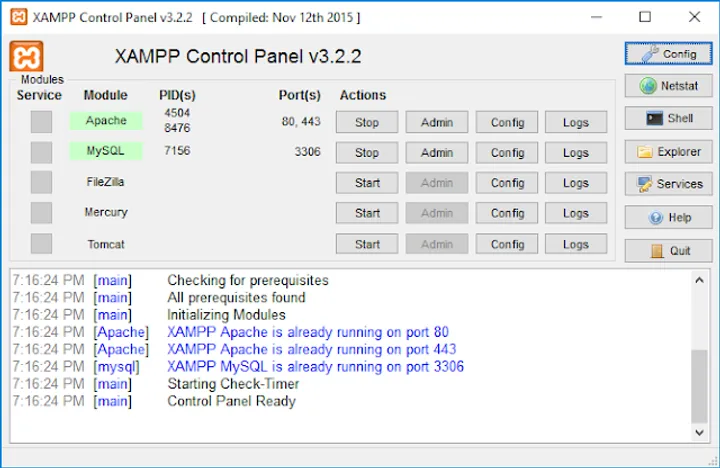The image size is (720, 468).
Task: Toggle the FileZilla service checkbox
Action: click(x=41, y=182)
